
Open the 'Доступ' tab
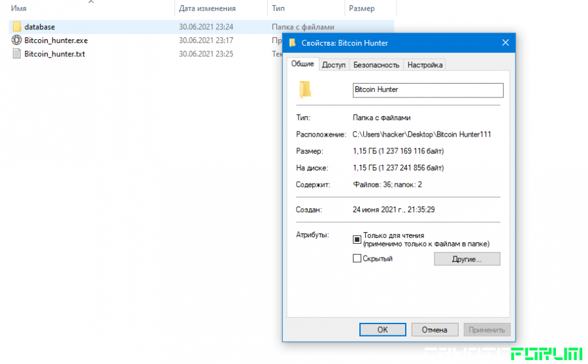334,65
